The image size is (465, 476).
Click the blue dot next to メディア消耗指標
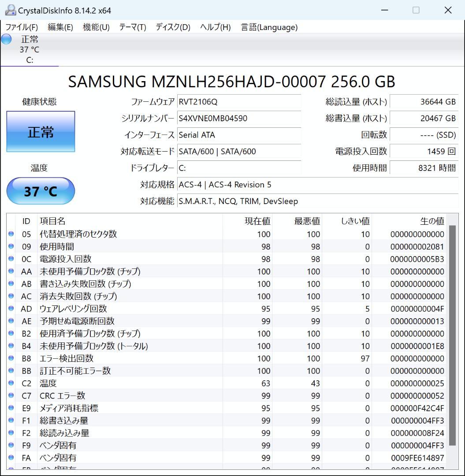tap(11, 408)
